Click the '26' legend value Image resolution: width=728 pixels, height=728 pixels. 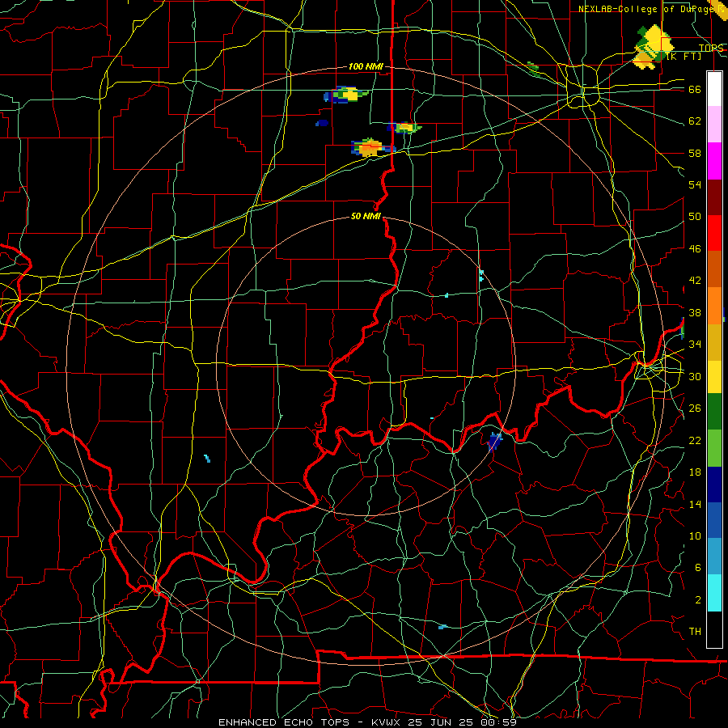[x=695, y=408]
